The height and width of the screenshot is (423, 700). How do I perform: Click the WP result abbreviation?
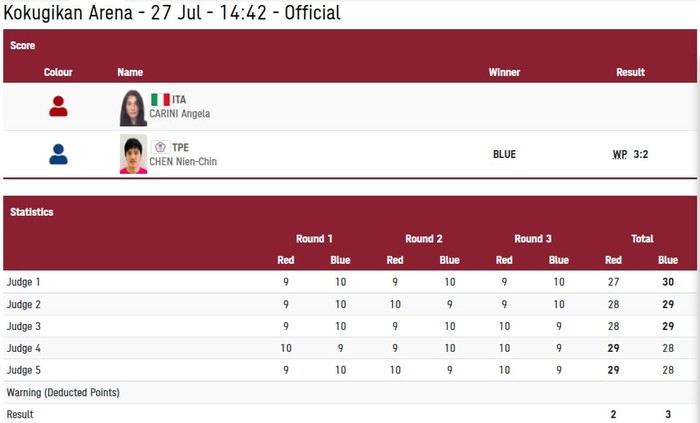tap(620, 154)
